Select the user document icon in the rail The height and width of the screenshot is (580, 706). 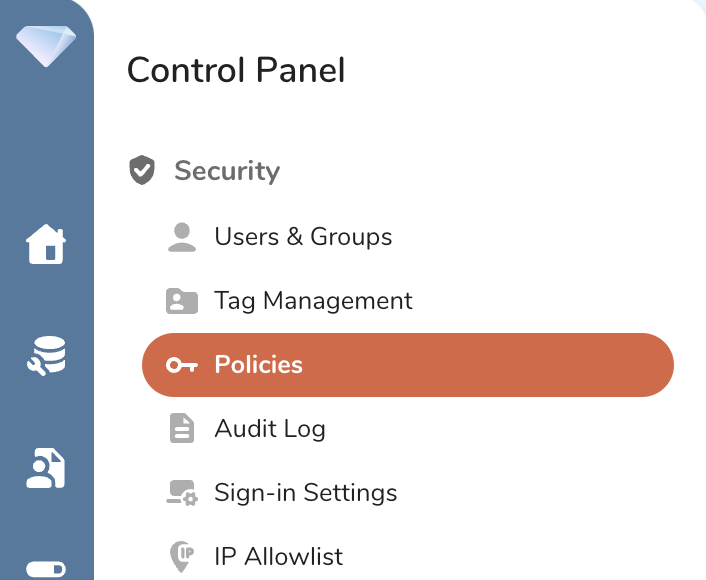46,469
